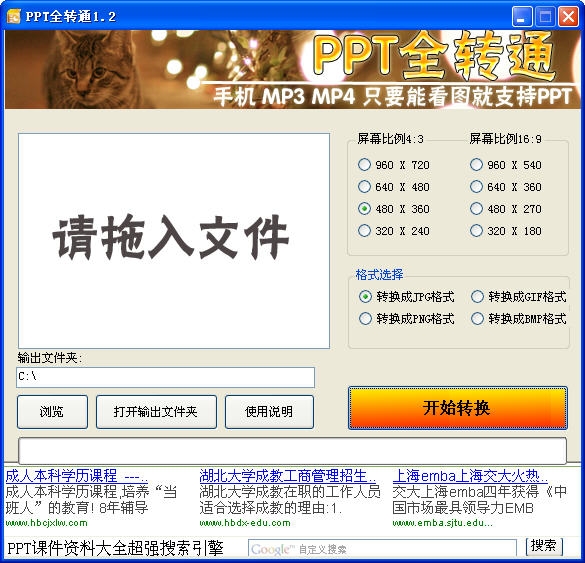Open output folder via 打开输出文件夹 button
The image size is (585, 563).
156,412
